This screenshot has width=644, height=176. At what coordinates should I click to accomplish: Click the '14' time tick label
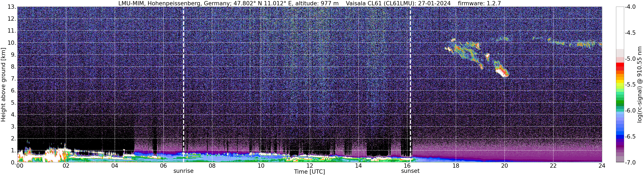358,166
